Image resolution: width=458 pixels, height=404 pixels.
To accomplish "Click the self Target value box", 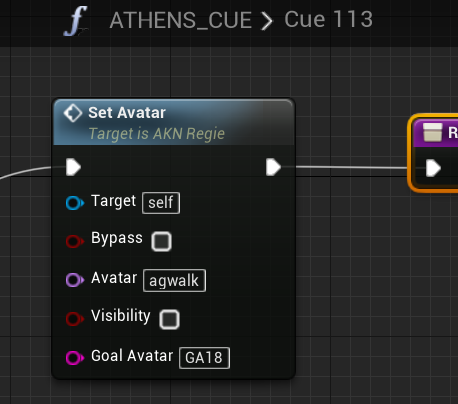I will pos(161,203).
